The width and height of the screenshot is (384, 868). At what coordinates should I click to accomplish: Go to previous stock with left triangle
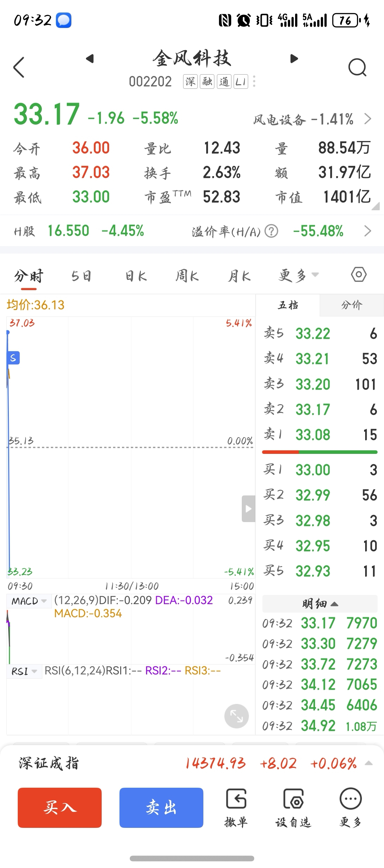[x=90, y=59]
